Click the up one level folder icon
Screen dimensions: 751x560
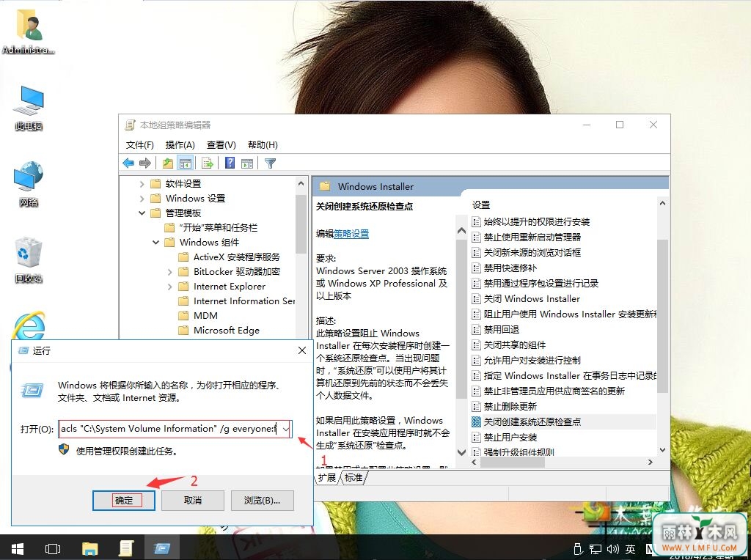(168, 163)
